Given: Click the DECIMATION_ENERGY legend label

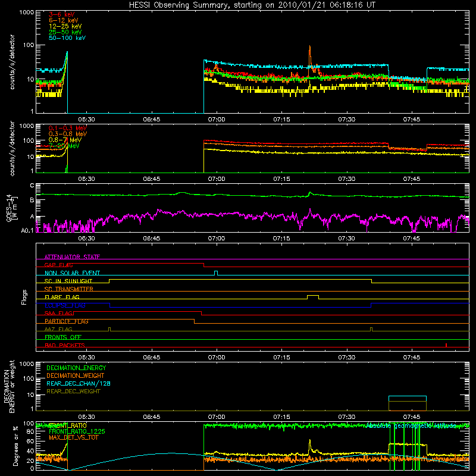Looking at the screenshot, I should click(x=76, y=368).
